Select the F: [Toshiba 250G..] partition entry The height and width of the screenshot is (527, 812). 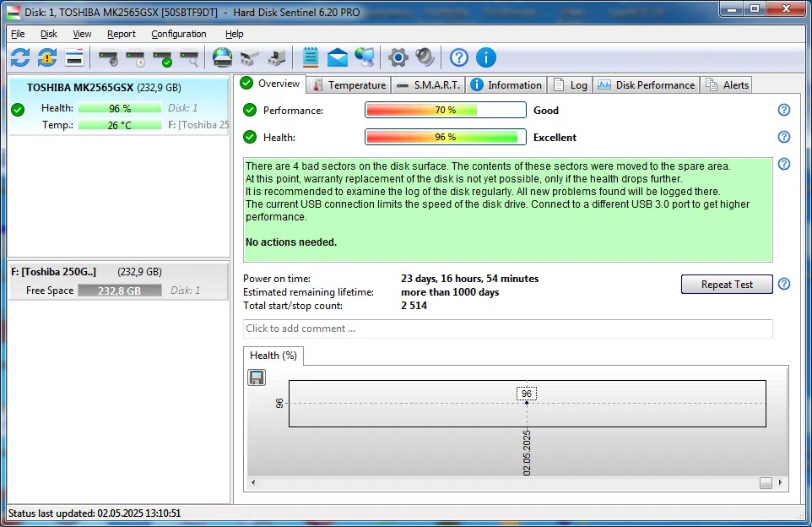[x=118, y=281]
